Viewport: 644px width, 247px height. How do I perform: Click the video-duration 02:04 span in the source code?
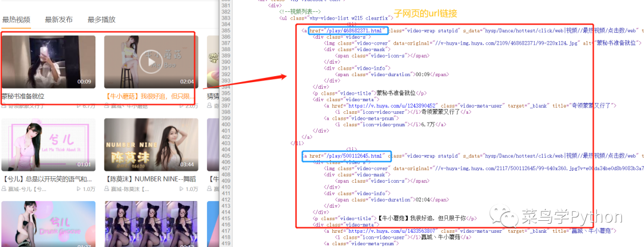pyautogui.click(x=392, y=200)
